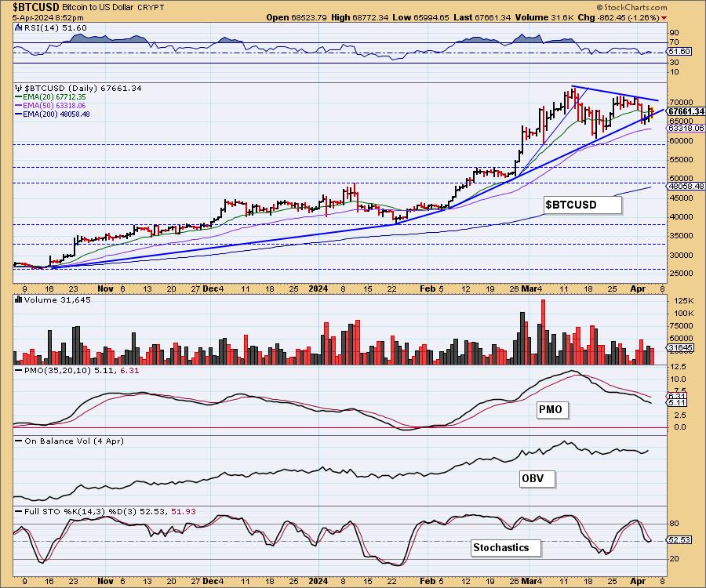Click the 2024 year label on price axis
The image size is (706, 588).
click(x=318, y=289)
